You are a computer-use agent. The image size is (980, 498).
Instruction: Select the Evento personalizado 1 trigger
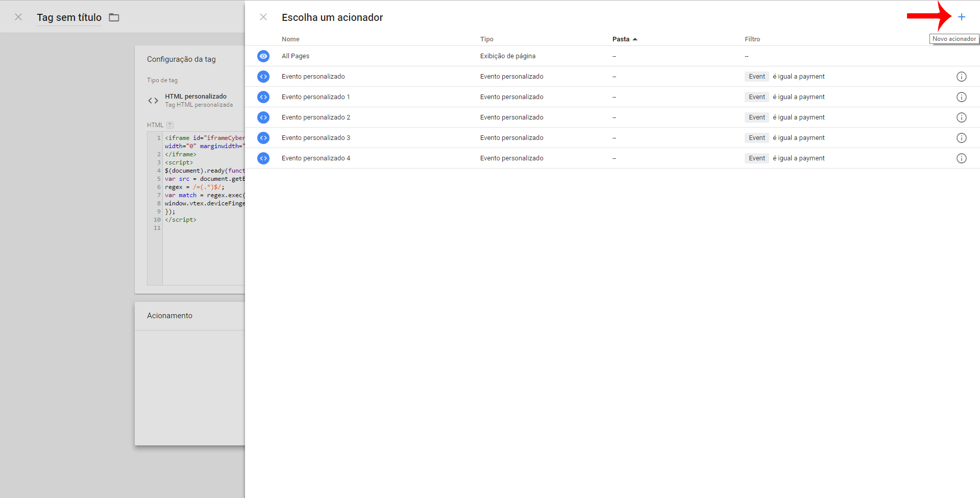point(315,97)
